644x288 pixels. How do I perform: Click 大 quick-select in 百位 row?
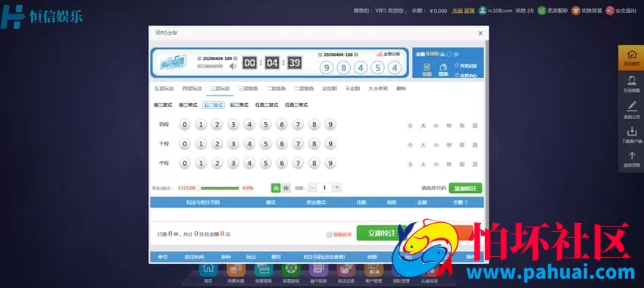click(x=423, y=126)
